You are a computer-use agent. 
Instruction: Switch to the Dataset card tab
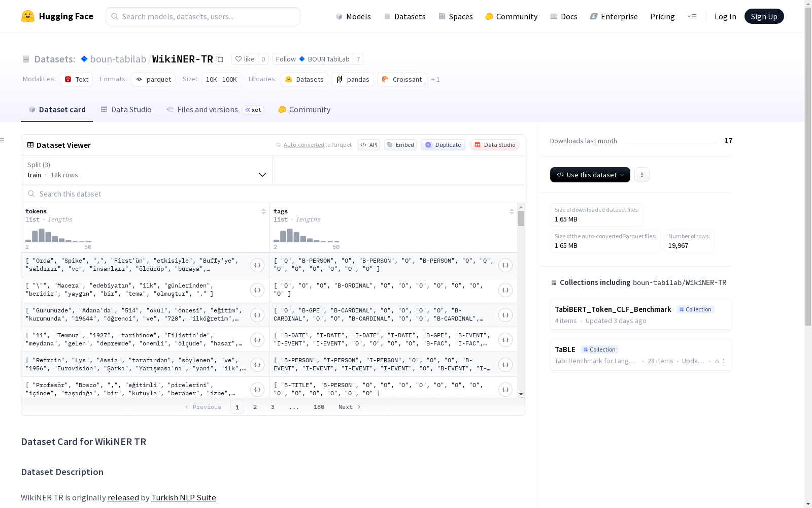point(57,110)
